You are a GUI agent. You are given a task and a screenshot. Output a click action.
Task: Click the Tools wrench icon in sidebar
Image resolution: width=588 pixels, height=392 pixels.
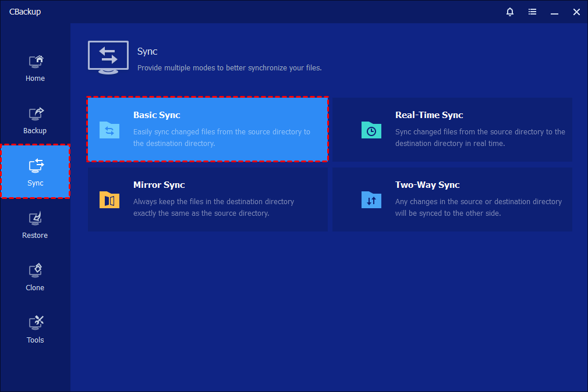pos(36,323)
